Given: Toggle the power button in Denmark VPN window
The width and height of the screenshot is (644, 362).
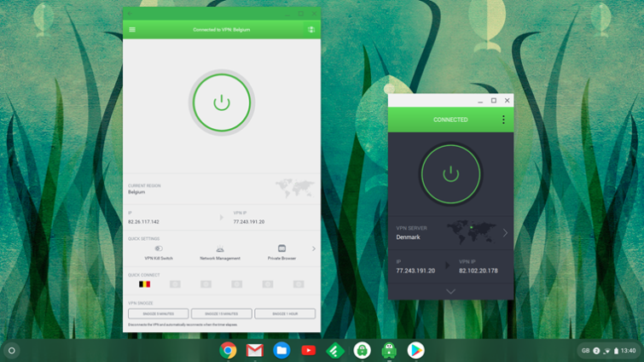Looking at the screenshot, I should tap(450, 174).
